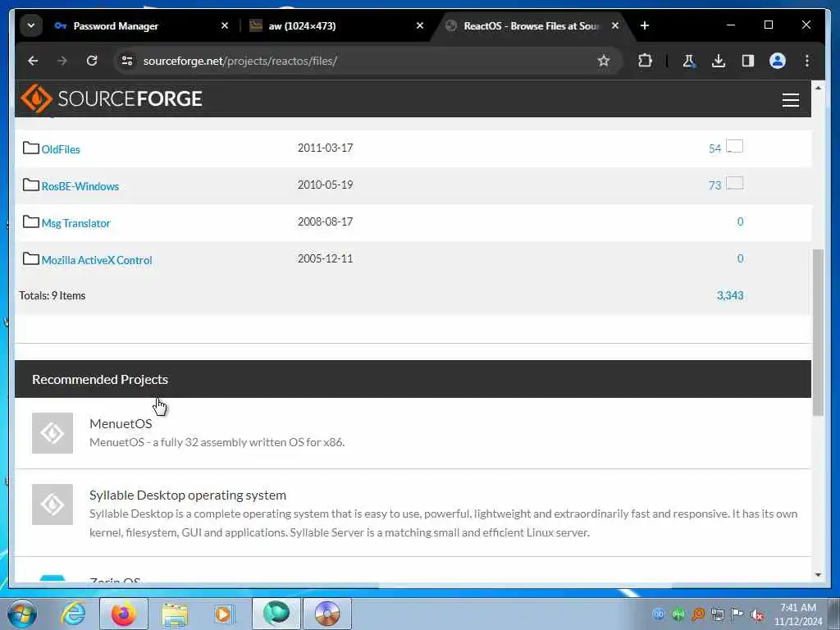Open Windows Explorer from taskbar
Screen dimensions: 840x630
175,614
